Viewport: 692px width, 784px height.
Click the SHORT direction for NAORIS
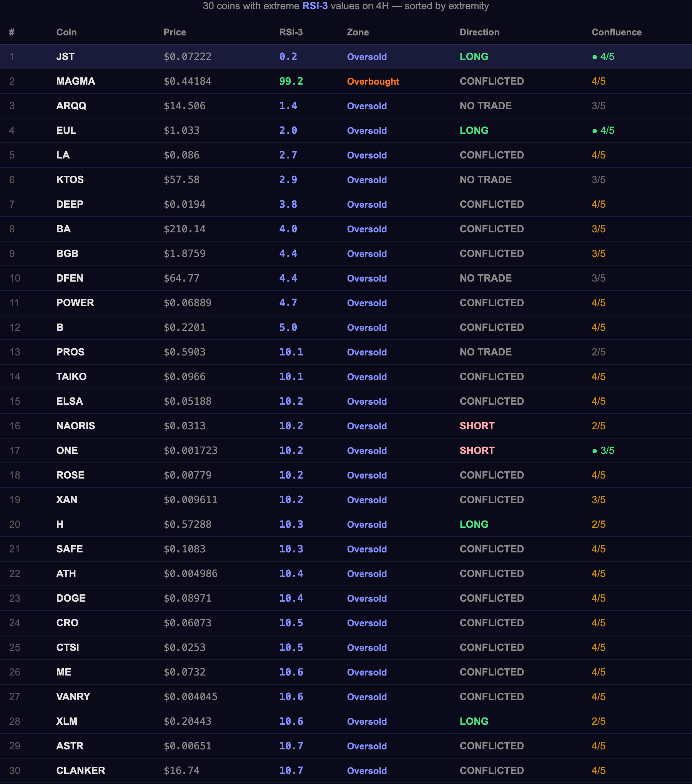tap(477, 426)
